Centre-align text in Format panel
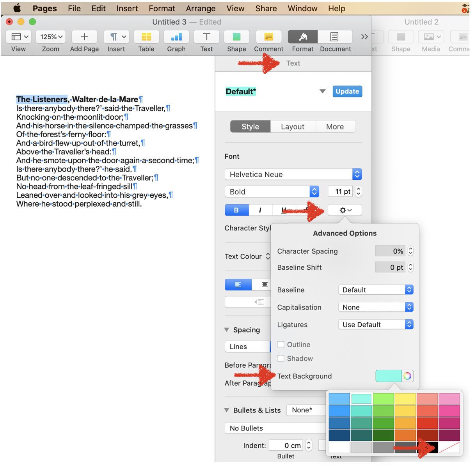Screen dimensions: 476x467 click(x=264, y=285)
